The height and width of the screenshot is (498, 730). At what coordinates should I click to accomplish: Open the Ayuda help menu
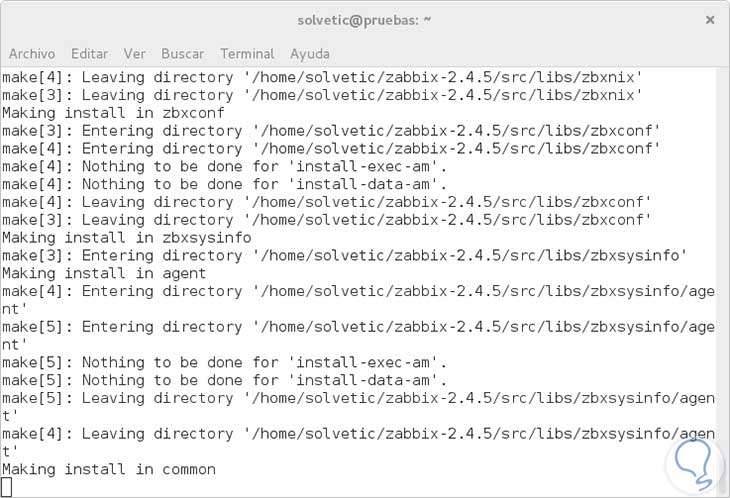[x=310, y=53]
